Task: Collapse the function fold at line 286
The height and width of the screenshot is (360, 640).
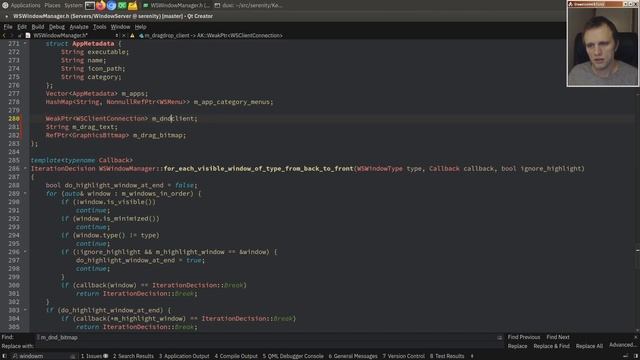Action: (x=25, y=168)
